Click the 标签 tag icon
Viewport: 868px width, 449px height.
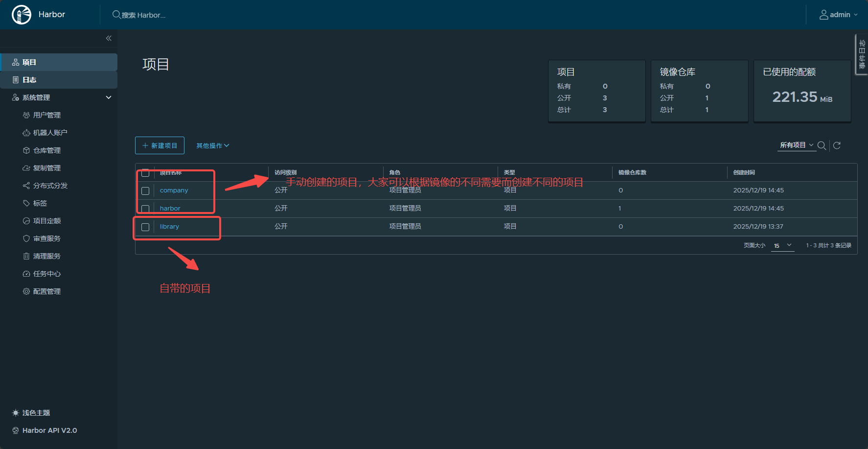coord(26,203)
